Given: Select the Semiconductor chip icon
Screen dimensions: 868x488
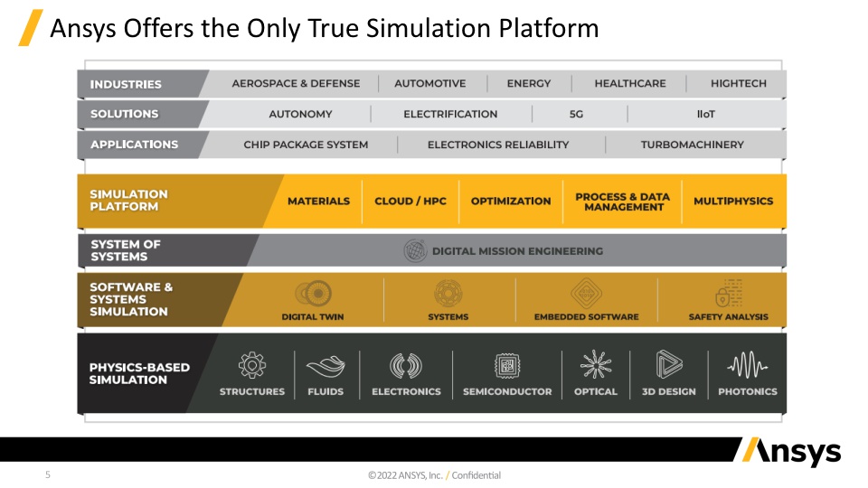Looking at the screenshot, I should click(x=506, y=366).
